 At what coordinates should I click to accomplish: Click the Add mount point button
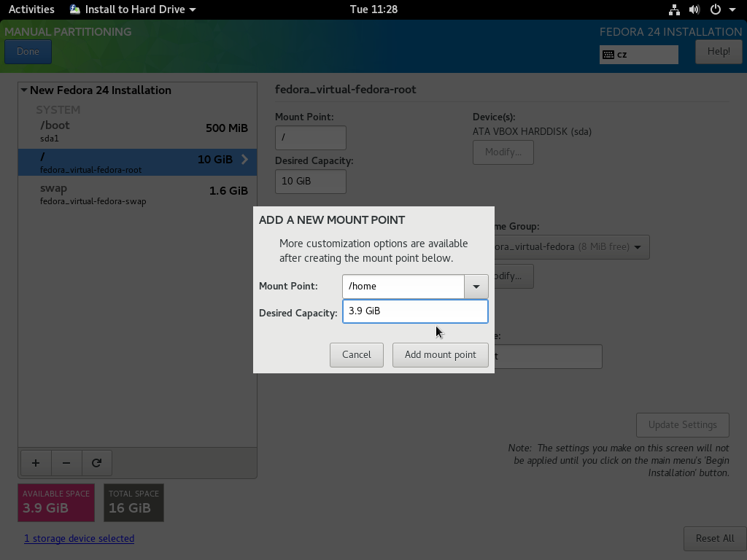(x=440, y=355)
